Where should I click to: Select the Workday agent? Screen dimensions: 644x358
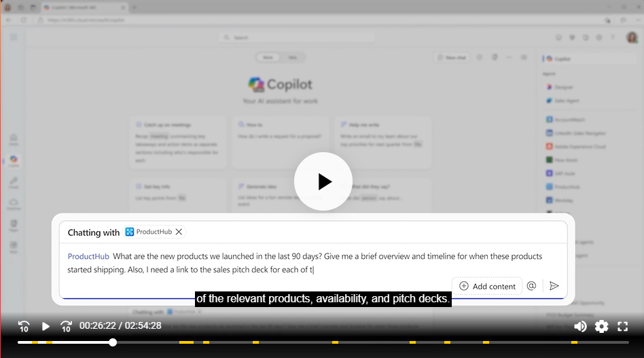point(559,200)
